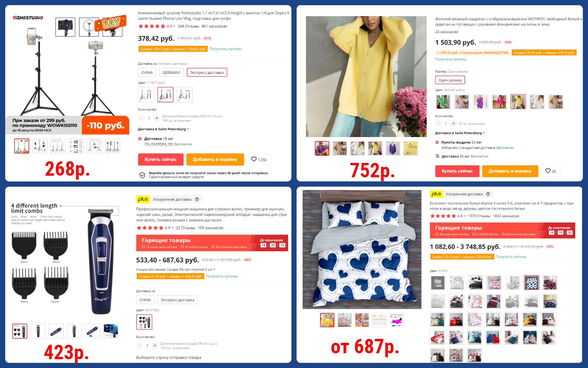This screenshot has height=368, width=588.
Task: Choose GERMANY shipping origin for tripod
Action: (171, 72)
